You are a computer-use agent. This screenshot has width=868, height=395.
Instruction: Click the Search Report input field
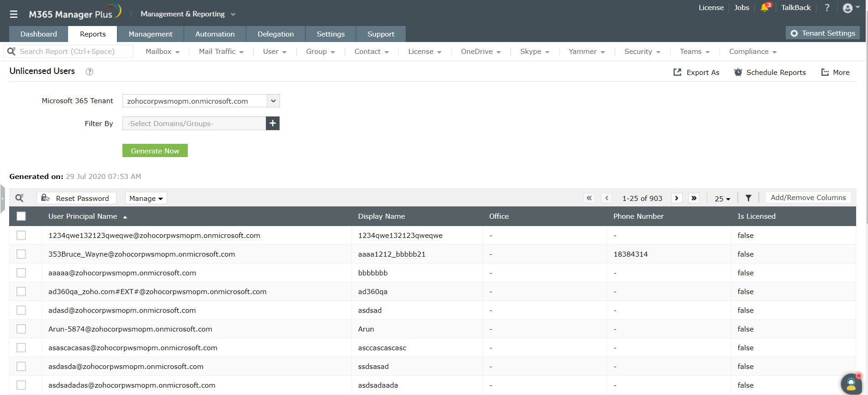[x=73, y=52]
